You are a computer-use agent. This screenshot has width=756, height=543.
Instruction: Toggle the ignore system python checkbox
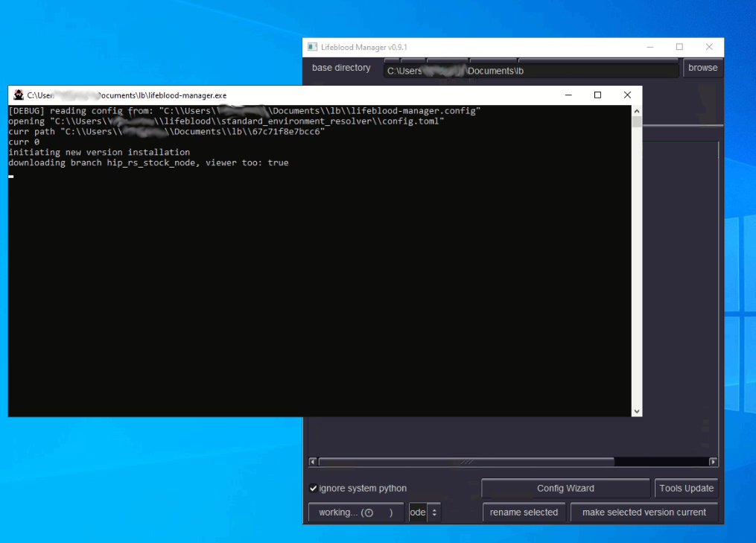(x=314, y=489)
